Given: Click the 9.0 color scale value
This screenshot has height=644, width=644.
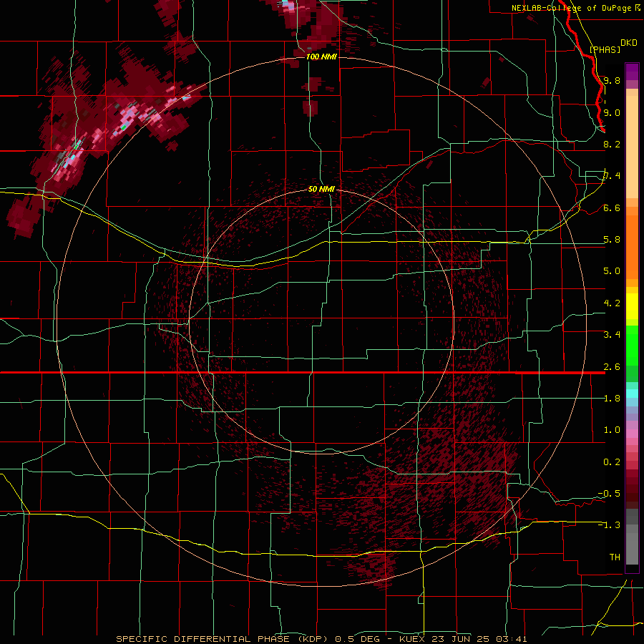Looking at the screenshot, I should (x=612, y=112).
